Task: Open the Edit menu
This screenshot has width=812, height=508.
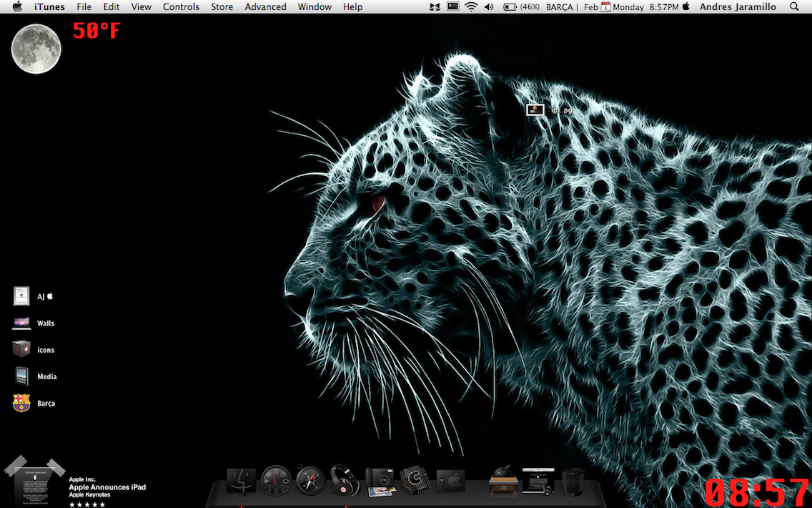Action: pyautogui.click(x=111, y=6)
